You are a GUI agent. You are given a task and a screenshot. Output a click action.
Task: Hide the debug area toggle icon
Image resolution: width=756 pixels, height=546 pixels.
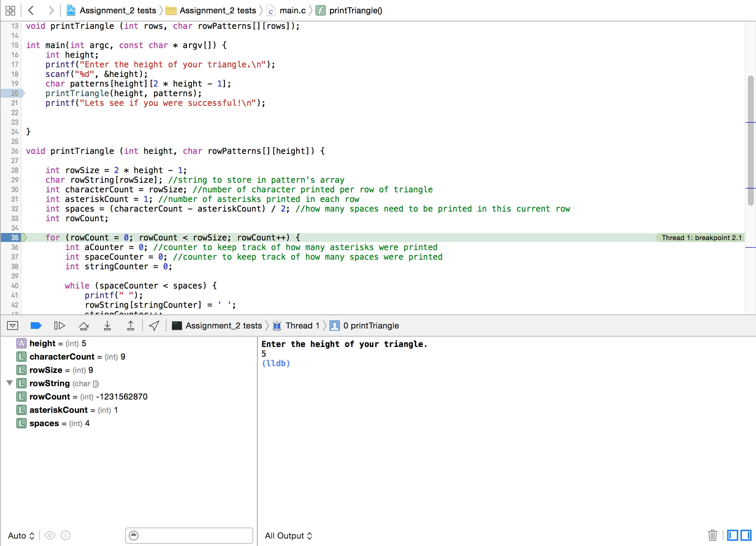point(13,326)
